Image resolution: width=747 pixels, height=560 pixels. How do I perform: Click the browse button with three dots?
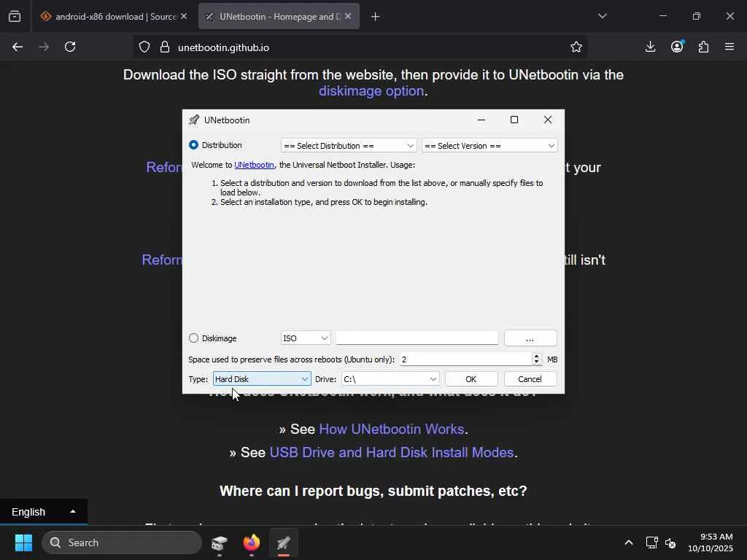click(530, 338)
